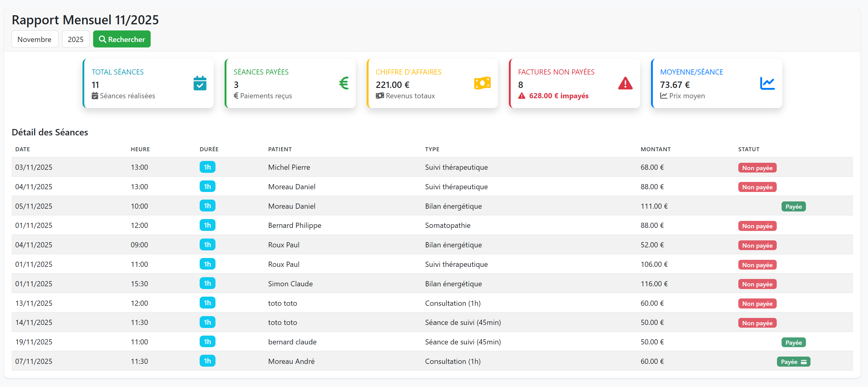
Task: Select patient name Moreau André in table
Action: (291, 361)
